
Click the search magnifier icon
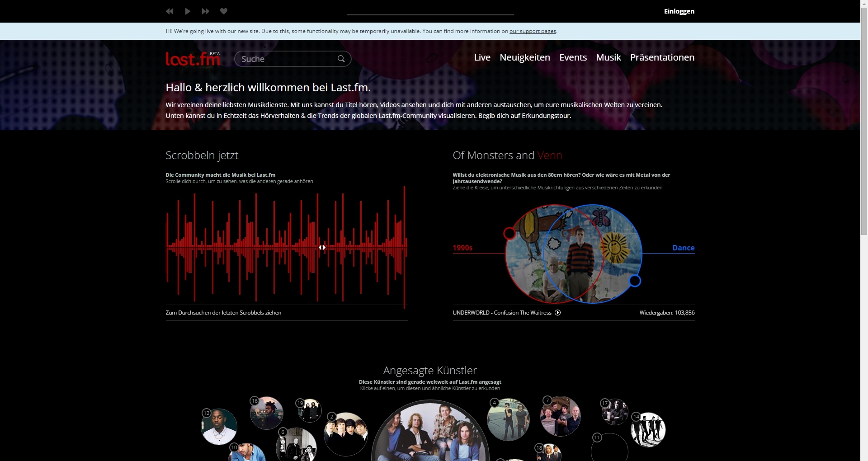pyautogui.click(x=341, y=59)
